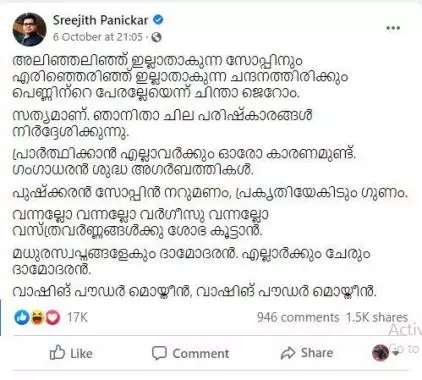The height and width of the screenshot is (380, 422).
Task: Click the blue thumbs-up reaction icon
Action: click(22, 317)
